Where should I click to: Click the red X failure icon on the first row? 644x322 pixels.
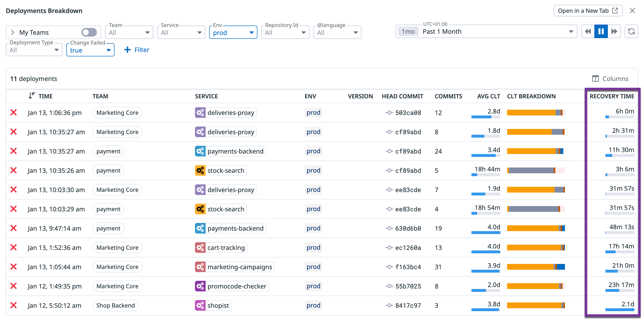pyautogui.click(x=13, y=113)
